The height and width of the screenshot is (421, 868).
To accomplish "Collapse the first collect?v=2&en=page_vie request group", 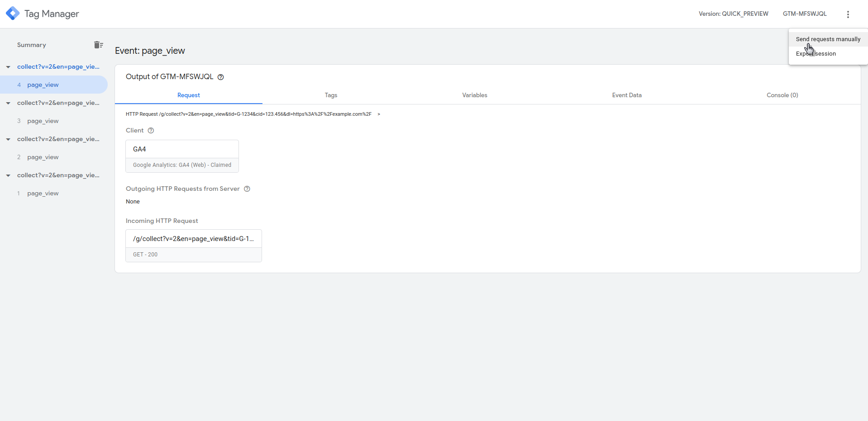I will click(x=8, y=66).
